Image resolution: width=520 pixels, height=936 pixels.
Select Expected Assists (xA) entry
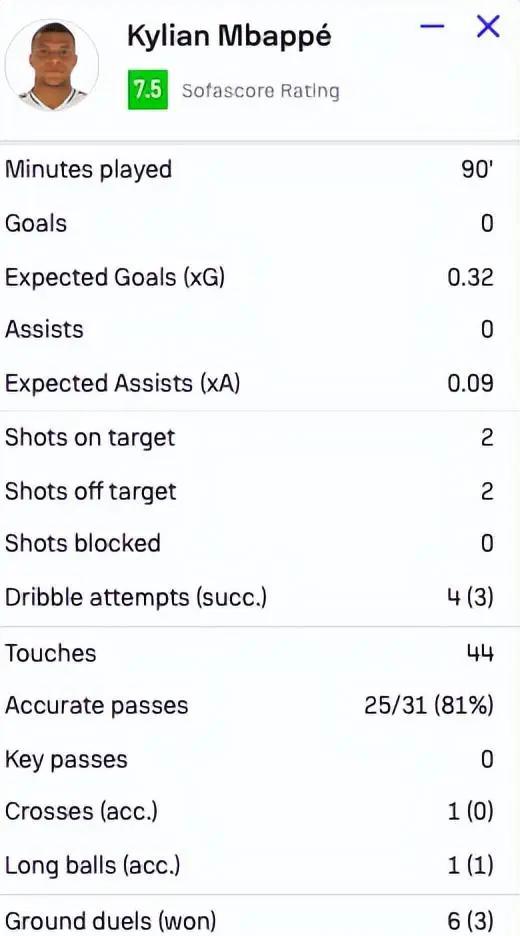[260, 383]
